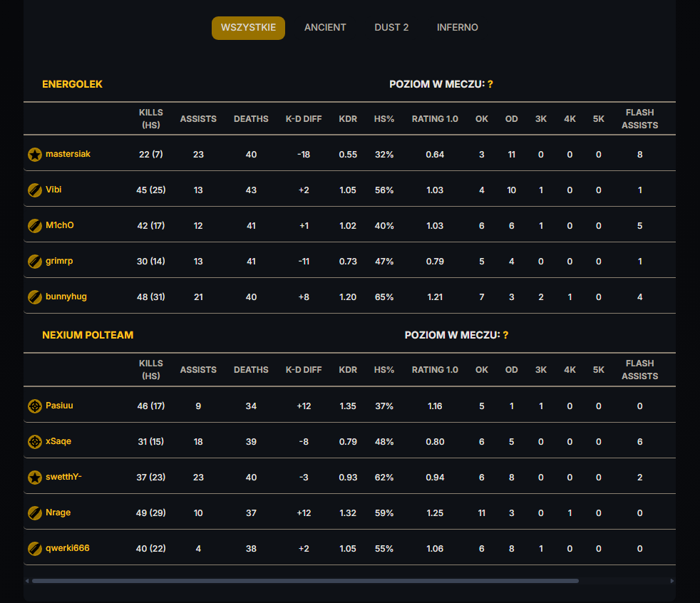Viewport: 700px width, 603px height.
Task: Click the crosshair icon beside xSaqe
Action: [x=35, y=442]
